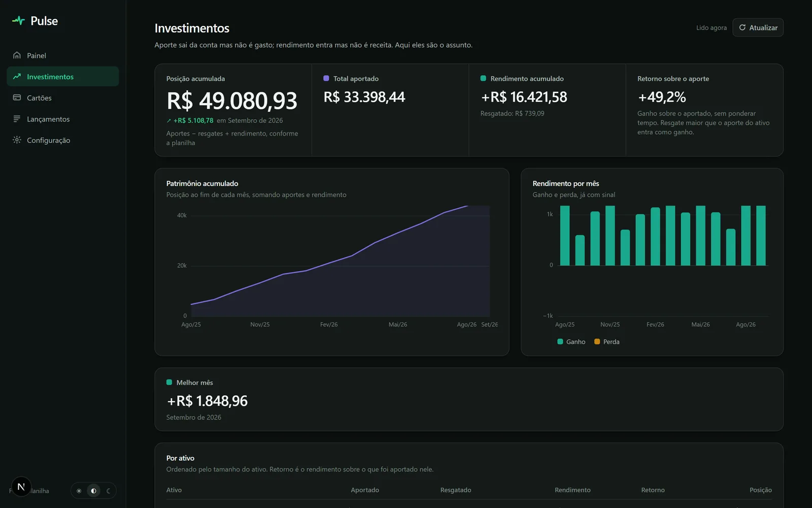
Task: Click the +49,2% return value
Action: point(662,97)
